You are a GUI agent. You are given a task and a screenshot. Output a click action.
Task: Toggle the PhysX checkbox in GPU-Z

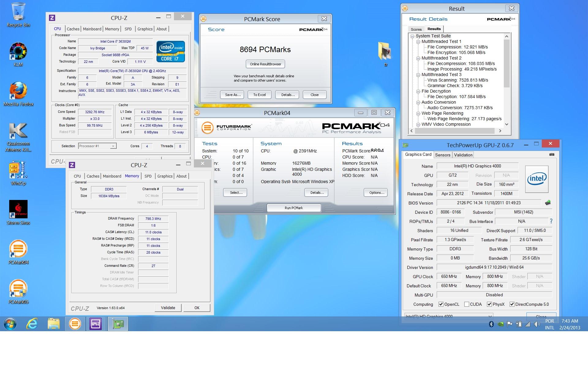490,304
